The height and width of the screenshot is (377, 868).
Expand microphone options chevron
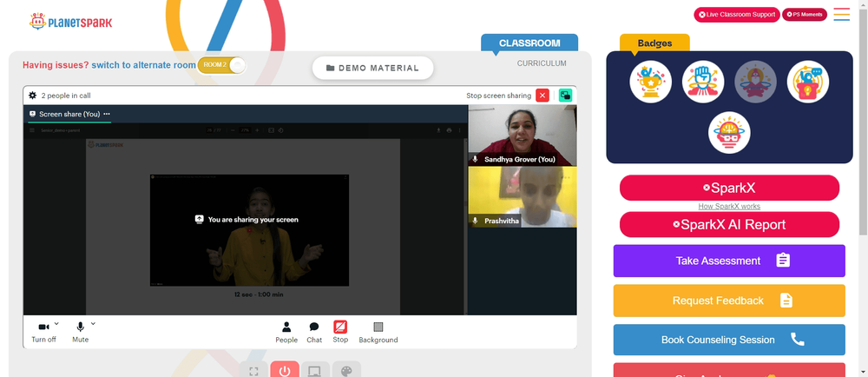point(93,324)
